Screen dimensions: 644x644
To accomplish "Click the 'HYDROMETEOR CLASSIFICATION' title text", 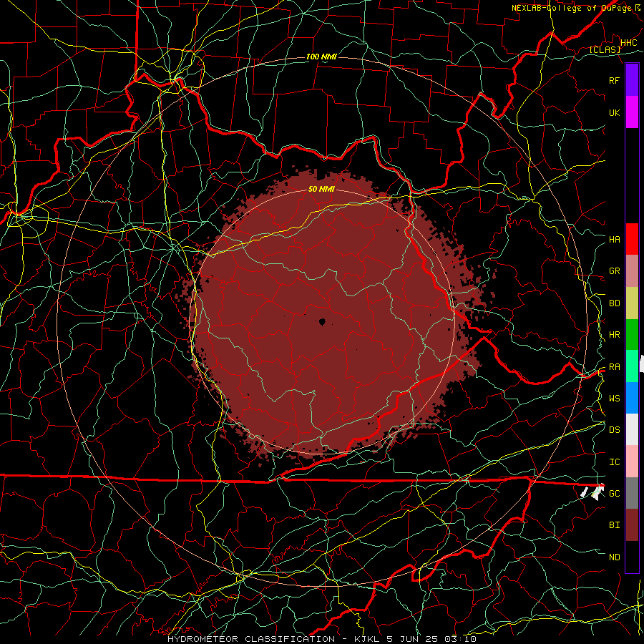I will (251, 639).
